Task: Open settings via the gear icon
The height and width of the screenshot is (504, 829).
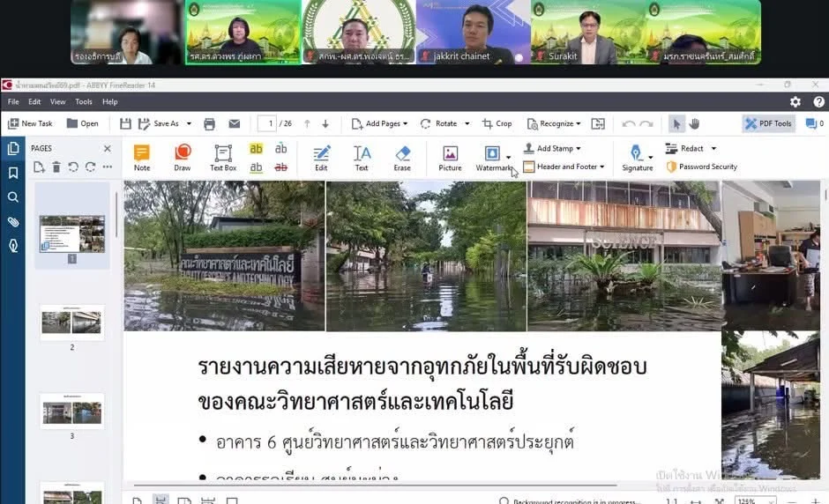Action: 795,102
